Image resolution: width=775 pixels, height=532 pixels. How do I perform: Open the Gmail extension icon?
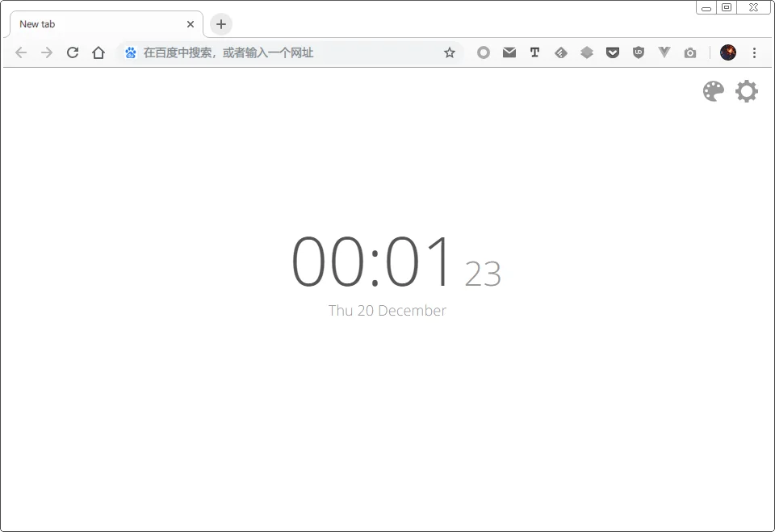[x=509, y=52]
